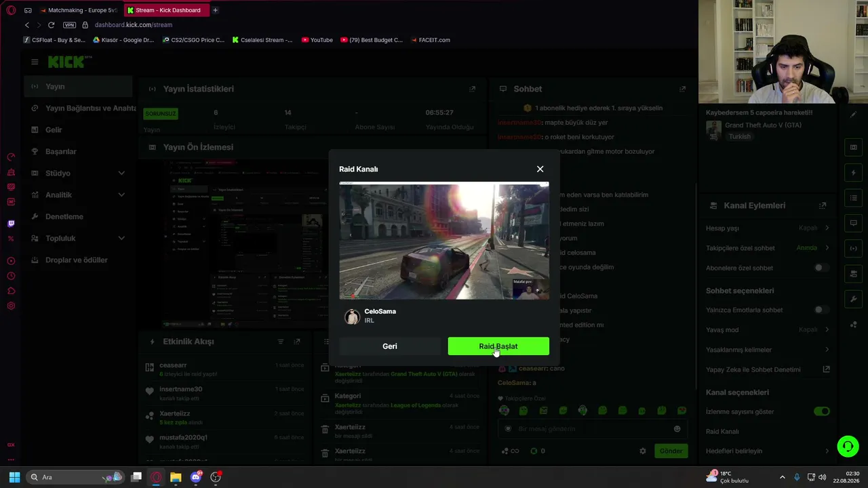Click the broadcast signal side panel icon

854,248
